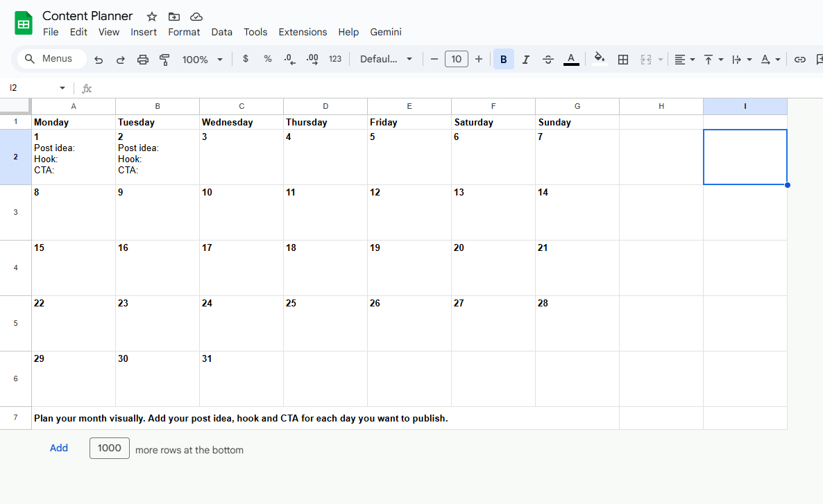Screen dimensions: 823x504
Task: Open the horizontal align dropdown
Action: pos(684,60)
